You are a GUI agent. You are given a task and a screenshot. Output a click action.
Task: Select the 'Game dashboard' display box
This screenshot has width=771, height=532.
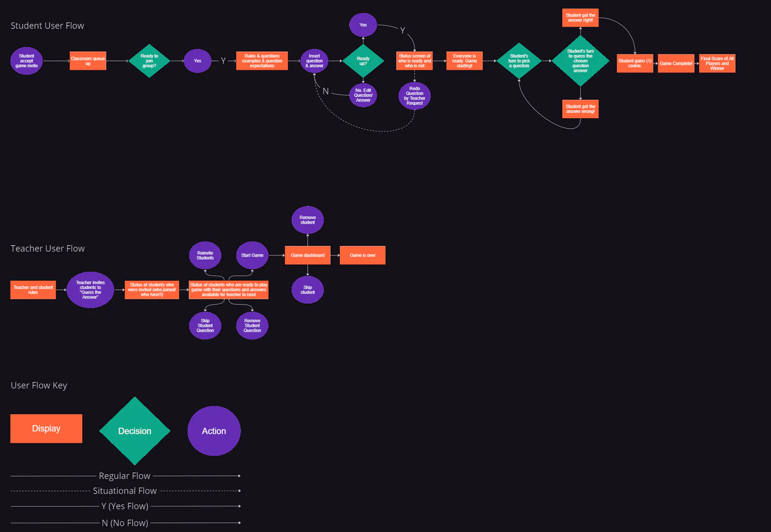pyautogui.click(x=307, y=255)
